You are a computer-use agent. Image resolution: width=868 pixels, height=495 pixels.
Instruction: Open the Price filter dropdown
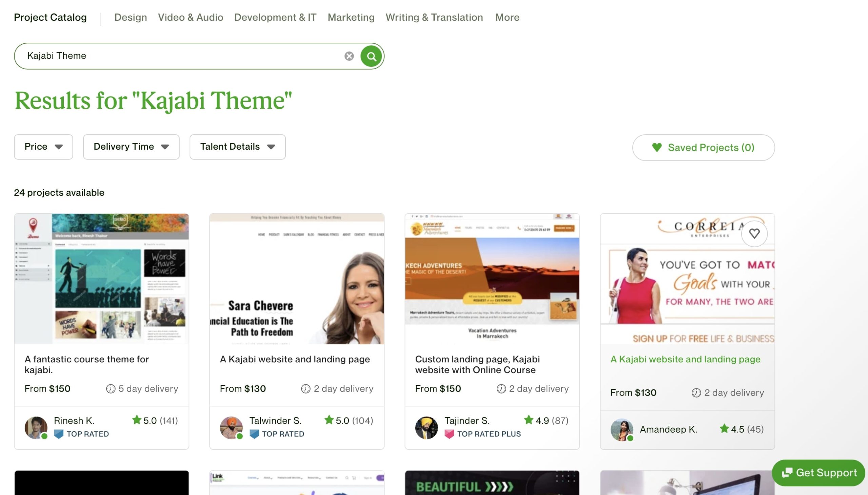pos(43,147)
